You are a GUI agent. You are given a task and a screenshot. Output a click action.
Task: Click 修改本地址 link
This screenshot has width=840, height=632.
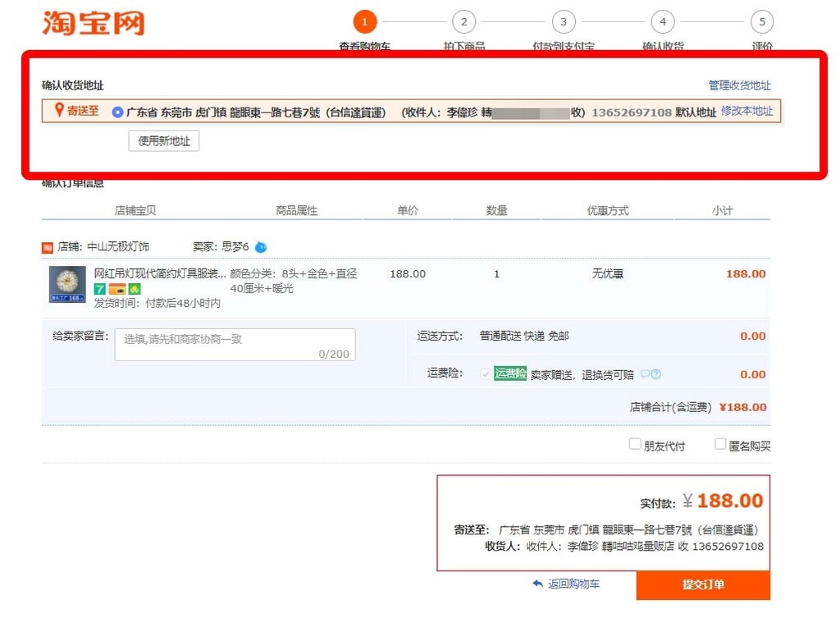[746, 111]
